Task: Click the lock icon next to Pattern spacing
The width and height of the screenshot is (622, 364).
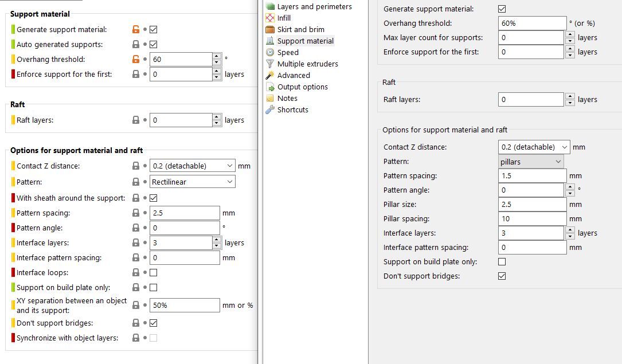Action: point(136,213)
